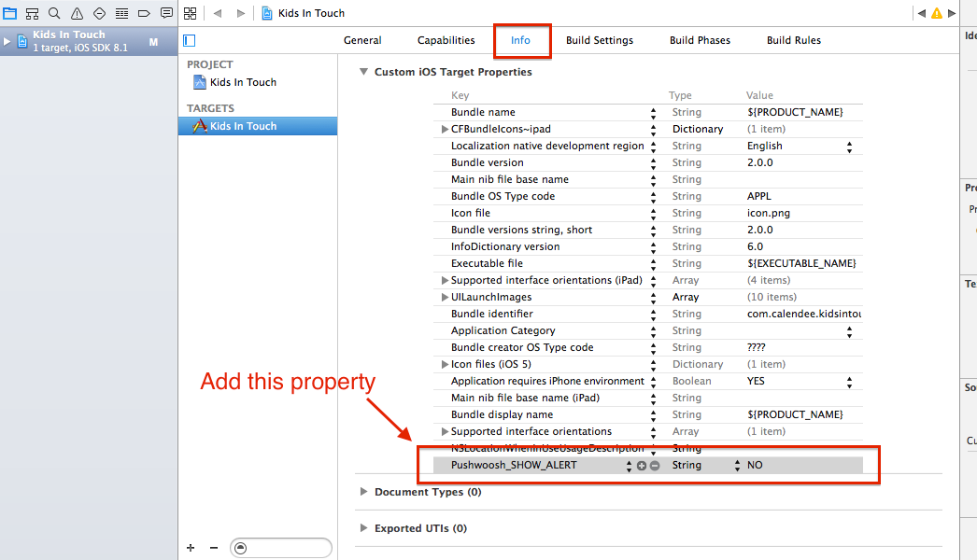Open the Build Rules tab
This screenshot has height=560, width=977.
(794, 40)
